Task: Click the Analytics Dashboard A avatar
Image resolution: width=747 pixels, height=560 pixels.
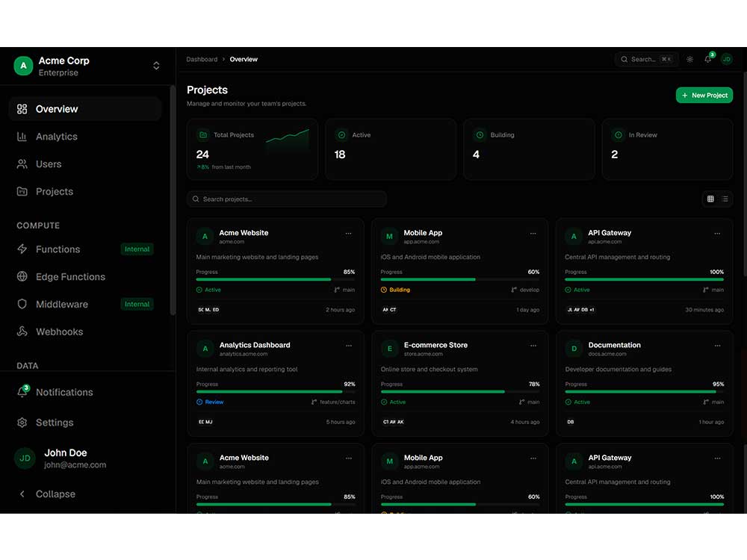Action: click(x=205, y=349)
